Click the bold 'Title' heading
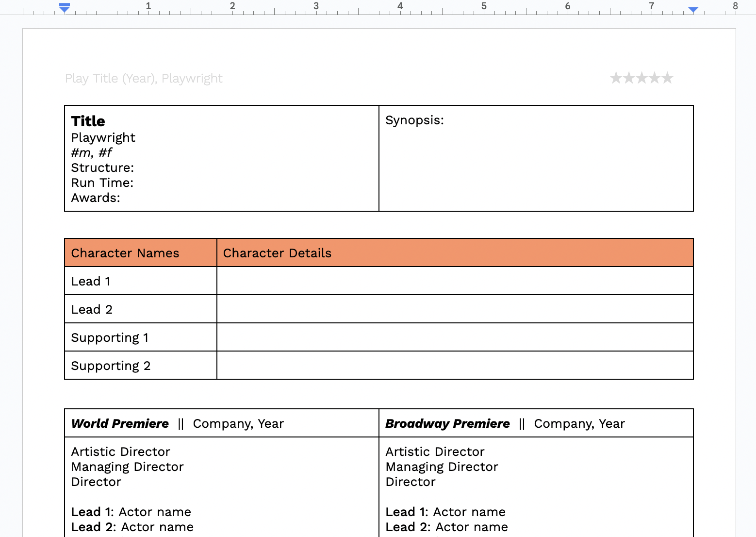 click(x=88, y=121)
